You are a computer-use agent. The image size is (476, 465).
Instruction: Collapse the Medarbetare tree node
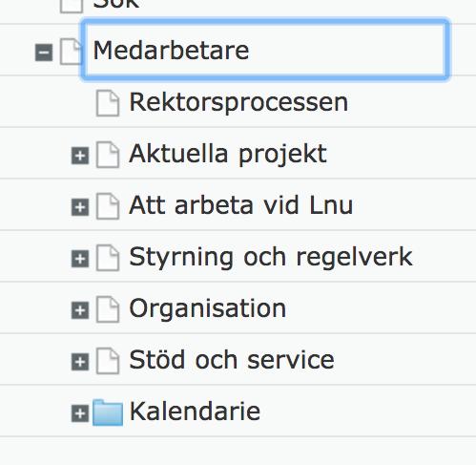pyautogui.click(x=44, y=53)
